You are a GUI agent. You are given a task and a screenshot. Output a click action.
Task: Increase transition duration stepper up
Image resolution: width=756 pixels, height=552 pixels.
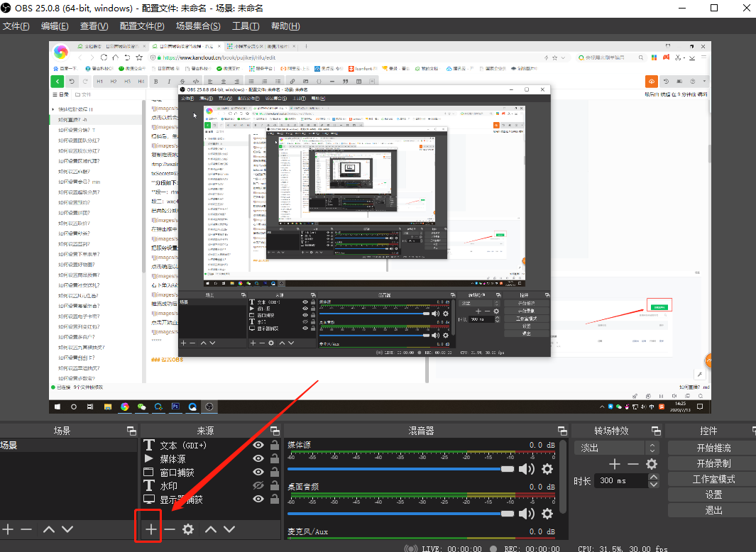[653, 478]
